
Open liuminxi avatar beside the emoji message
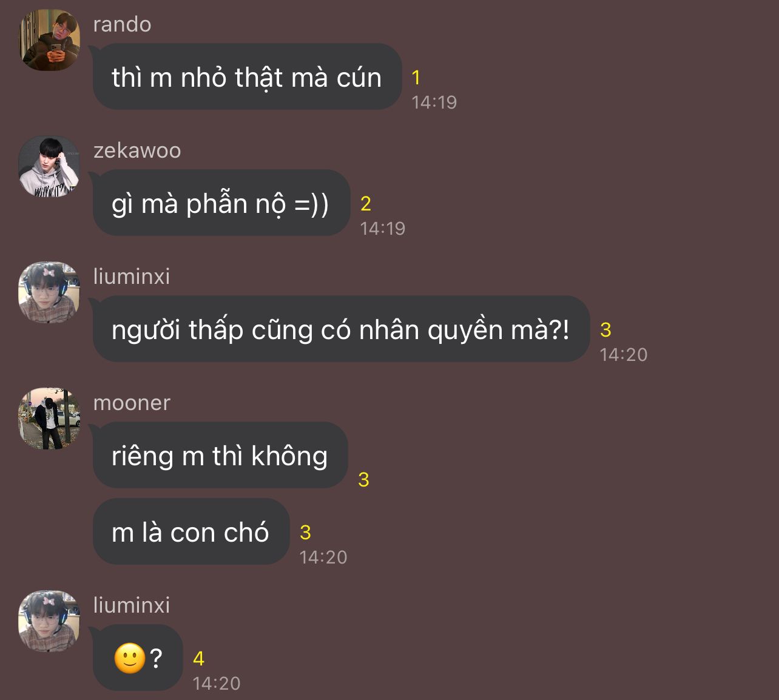50,621
